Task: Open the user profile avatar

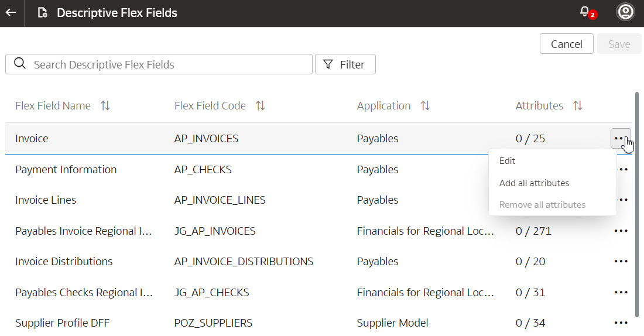Action: coord(625,12)
